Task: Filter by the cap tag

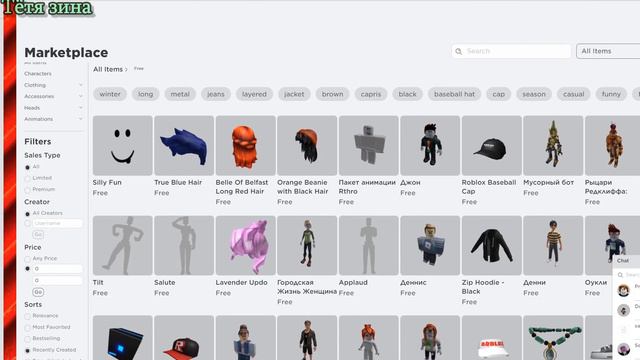Action: point(498,94)
